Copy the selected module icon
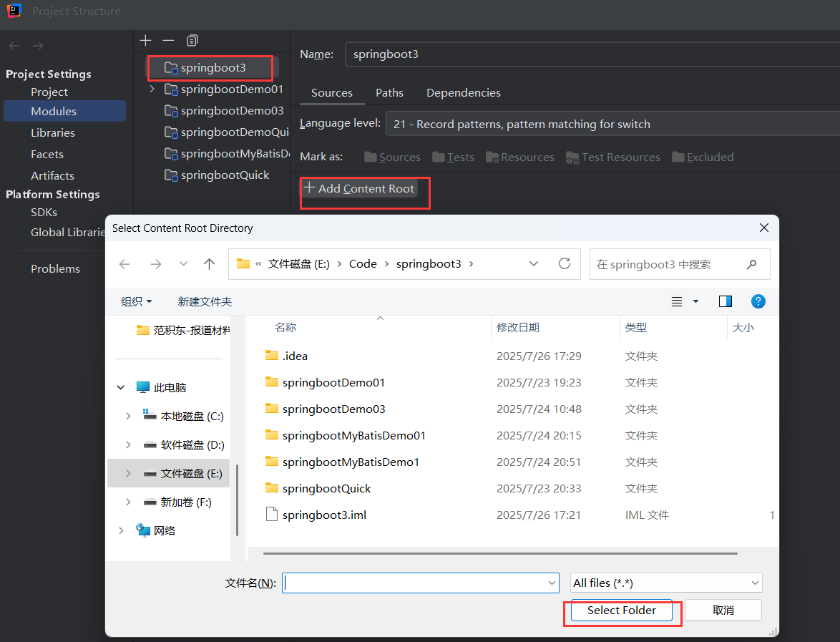Viewport: 840px width, 642px height. 192,40
